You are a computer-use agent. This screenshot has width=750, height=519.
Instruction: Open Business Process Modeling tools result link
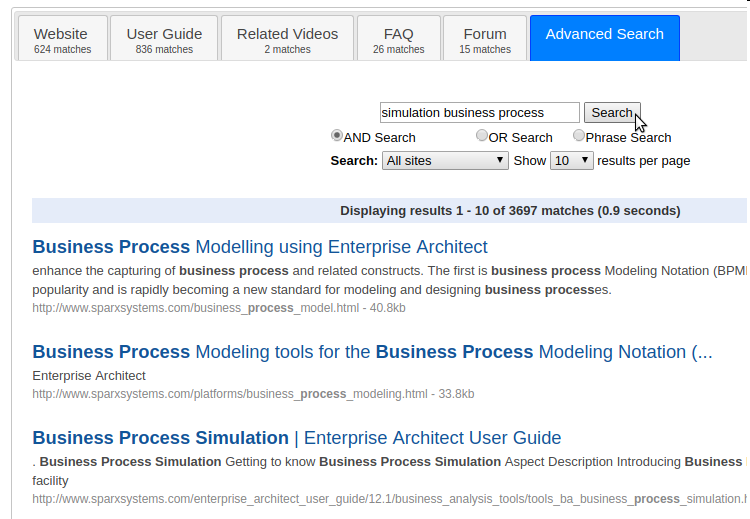[x=372, y=352]
